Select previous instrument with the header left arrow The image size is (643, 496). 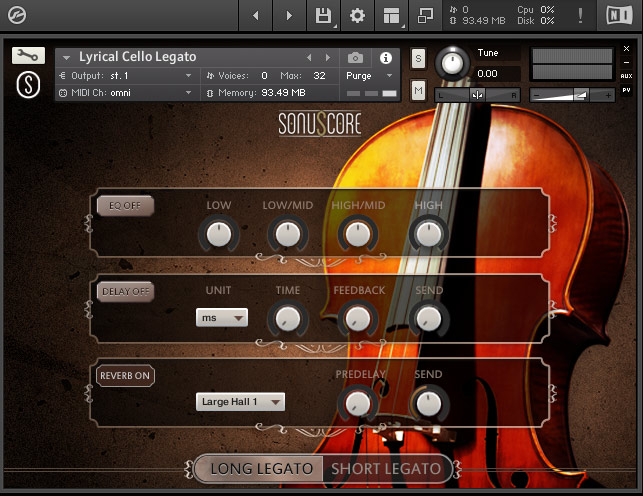pos(309,58)
